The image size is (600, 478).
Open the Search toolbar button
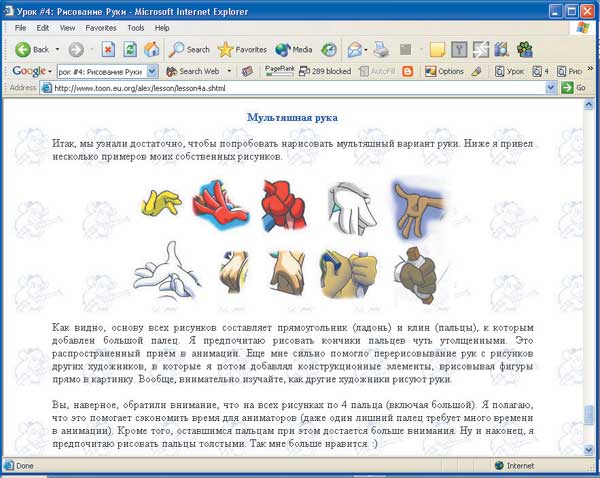[x=189, y=50]
